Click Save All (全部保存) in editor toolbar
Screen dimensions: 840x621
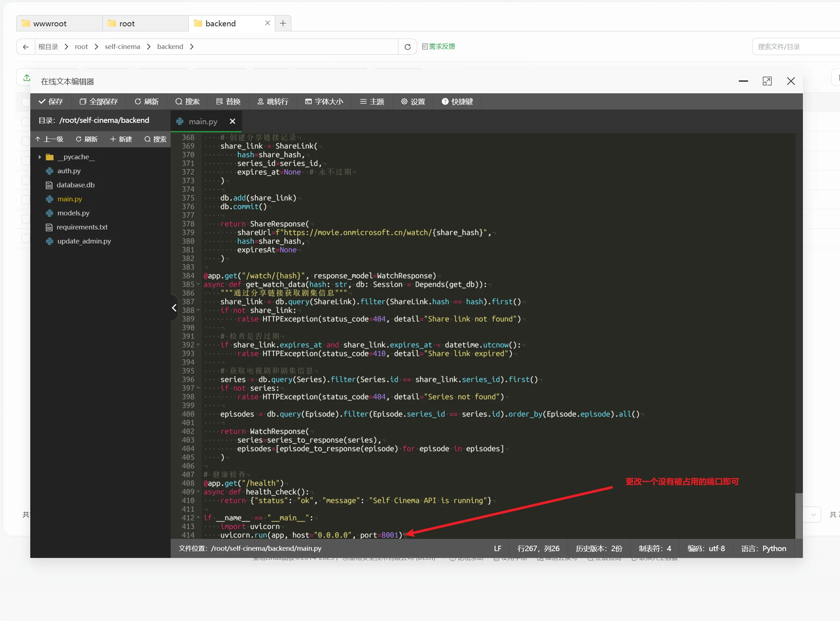pyautogui.click(x=98, y=102)
